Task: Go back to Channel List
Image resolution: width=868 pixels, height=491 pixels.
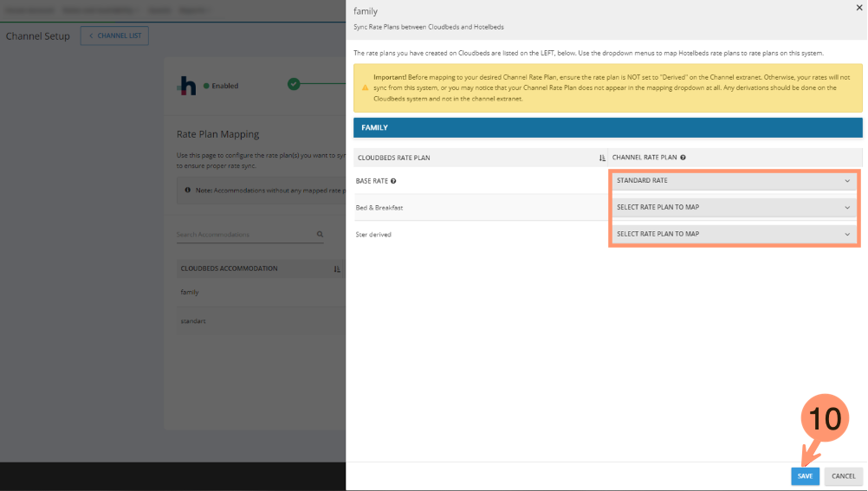Action: coord(115,36)
